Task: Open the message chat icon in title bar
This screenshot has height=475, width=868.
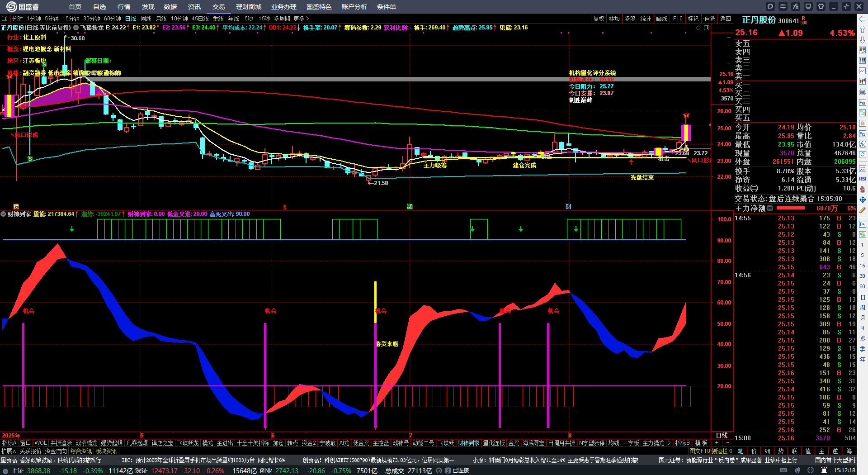Action: [x=770, y=6]
